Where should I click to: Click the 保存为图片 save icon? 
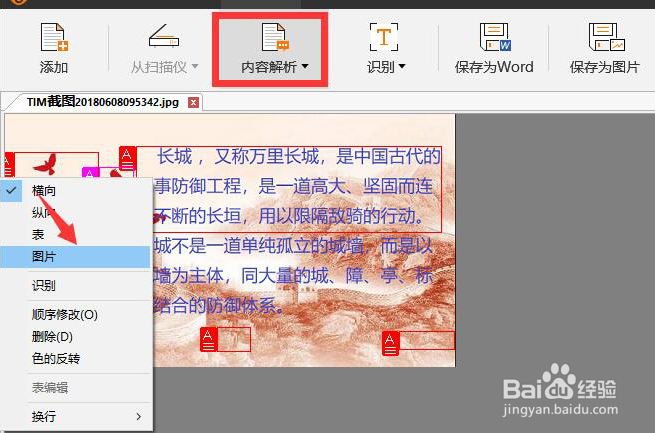click(x=607, y=37)
